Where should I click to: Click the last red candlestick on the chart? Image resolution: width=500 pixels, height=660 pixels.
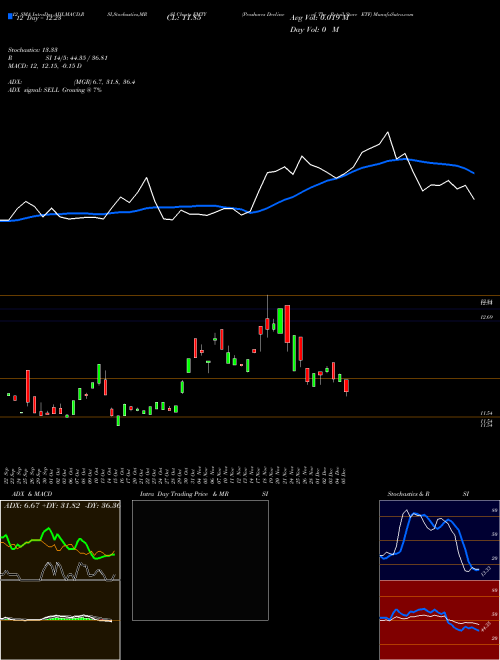(346, 386)
